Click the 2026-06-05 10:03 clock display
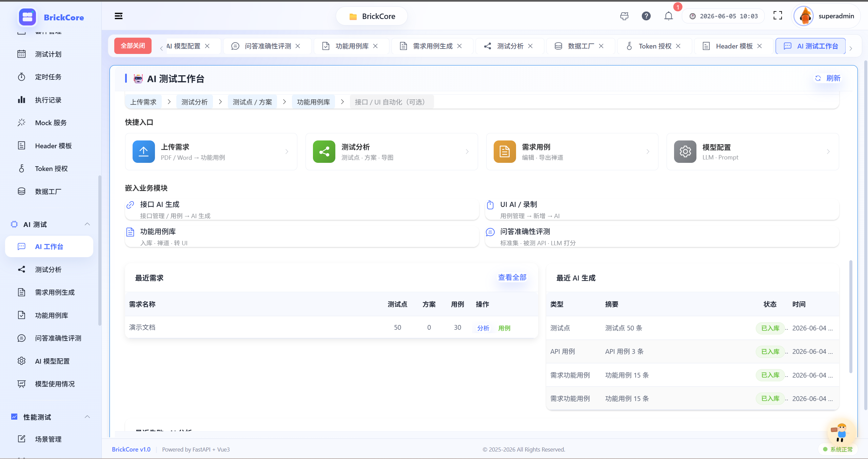Screen dimensions: 868x459 pos(724,16)
